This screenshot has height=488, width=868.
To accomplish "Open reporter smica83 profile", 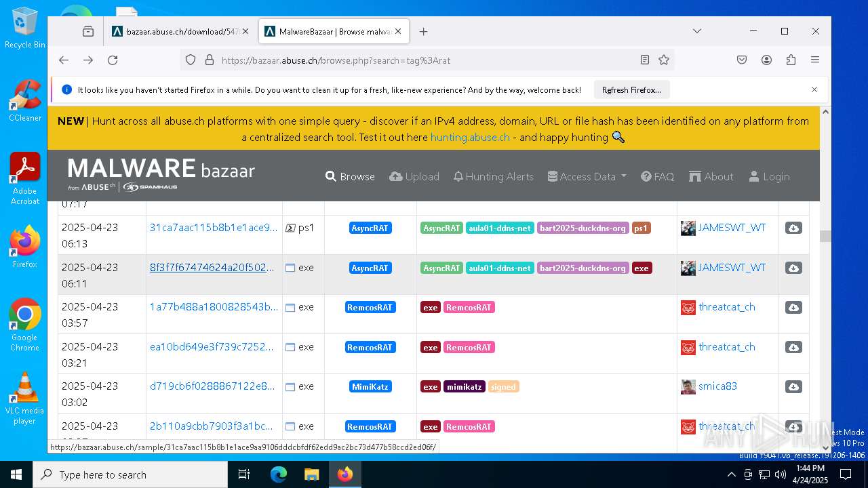I will [717, 386].
